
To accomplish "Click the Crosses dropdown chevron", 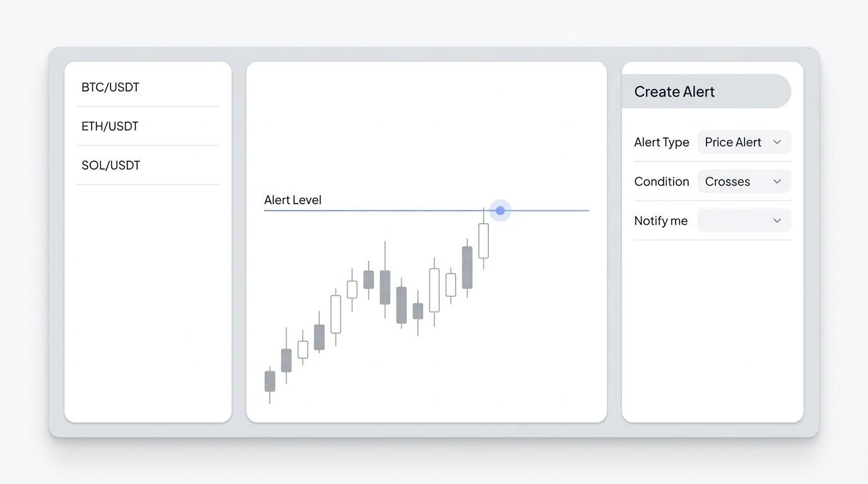I will click(x=778, y=181).
